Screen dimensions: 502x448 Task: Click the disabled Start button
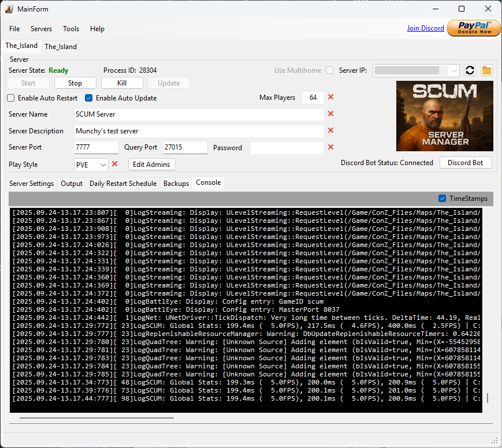(28, 83)
